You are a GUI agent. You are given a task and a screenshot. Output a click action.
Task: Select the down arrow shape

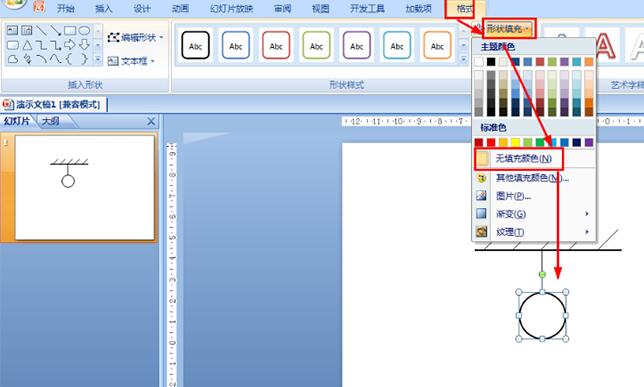84,44
